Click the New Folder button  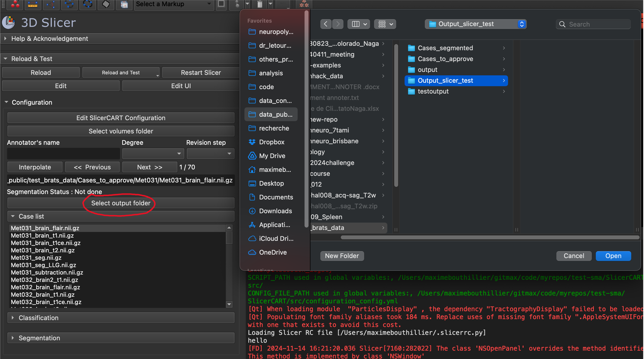pos(342,256)
